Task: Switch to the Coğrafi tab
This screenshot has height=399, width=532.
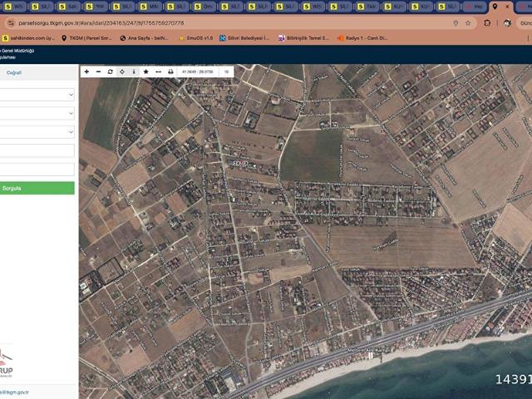Action: (x=14, y=73)
